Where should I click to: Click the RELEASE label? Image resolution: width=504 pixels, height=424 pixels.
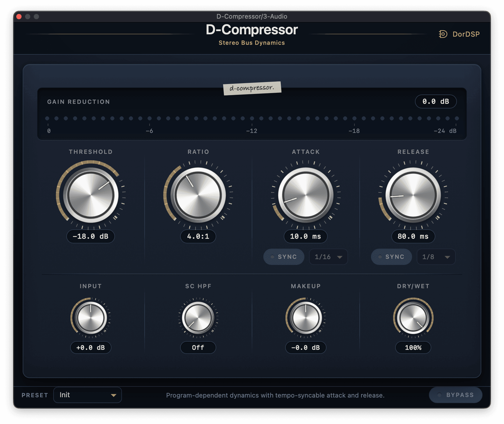413,152
